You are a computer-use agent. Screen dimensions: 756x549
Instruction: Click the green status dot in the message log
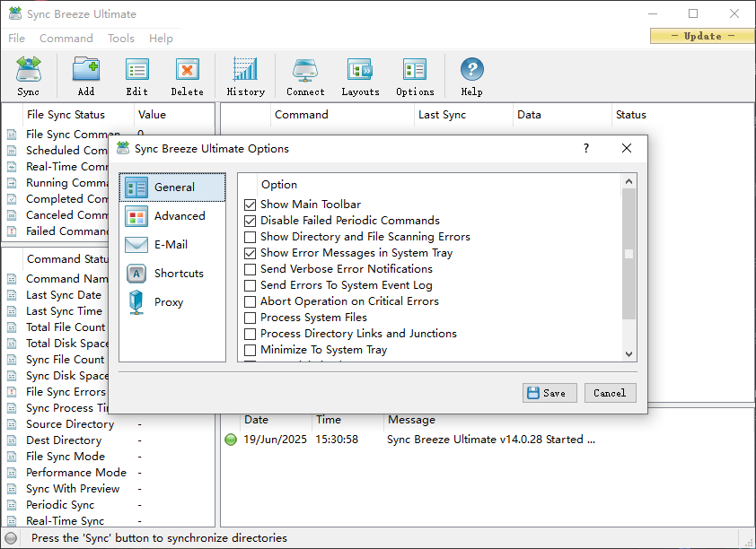pyautogui.click(x=231, y=440)
